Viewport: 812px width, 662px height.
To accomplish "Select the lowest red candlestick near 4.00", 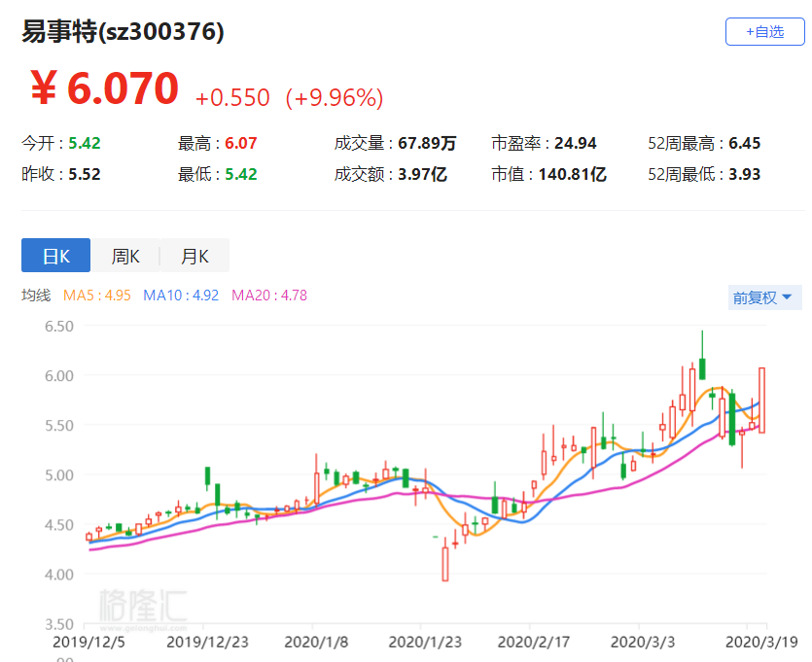I will click(x=445, y=564).
